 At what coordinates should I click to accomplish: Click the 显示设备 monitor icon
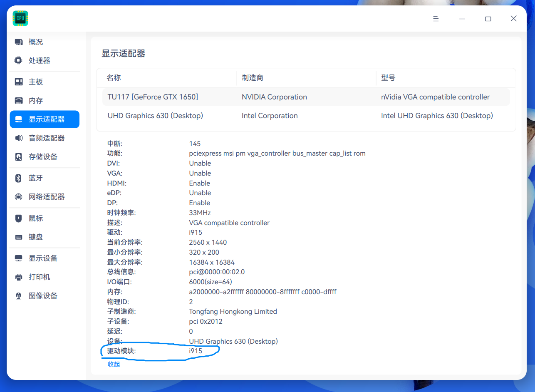(18, 258)
